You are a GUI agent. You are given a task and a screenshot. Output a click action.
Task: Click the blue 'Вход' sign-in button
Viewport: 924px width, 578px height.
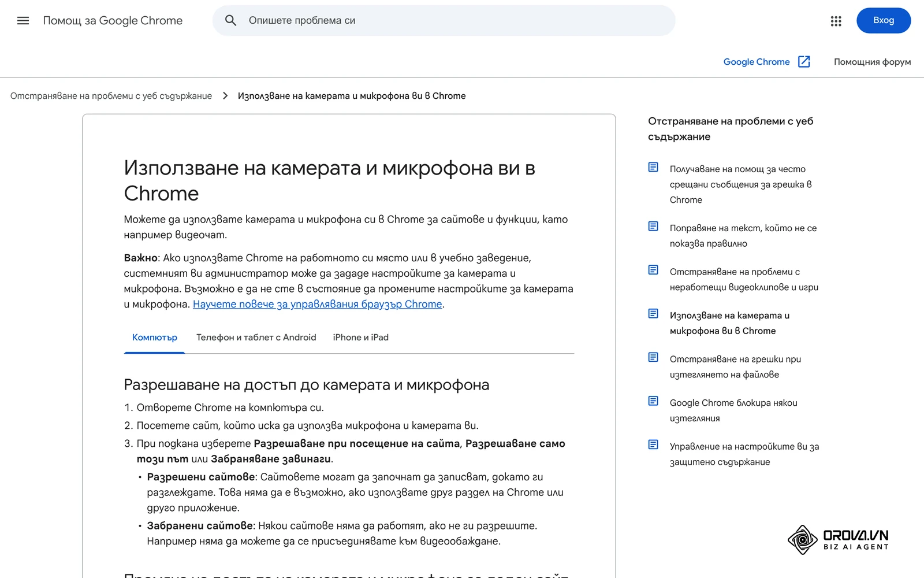[884, 20]
